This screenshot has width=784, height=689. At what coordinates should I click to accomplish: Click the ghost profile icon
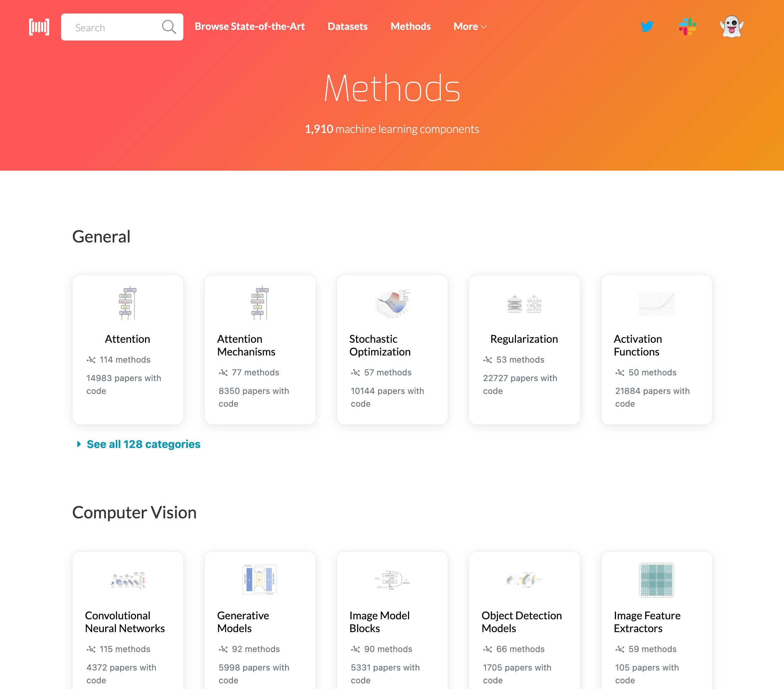point(732,26)
